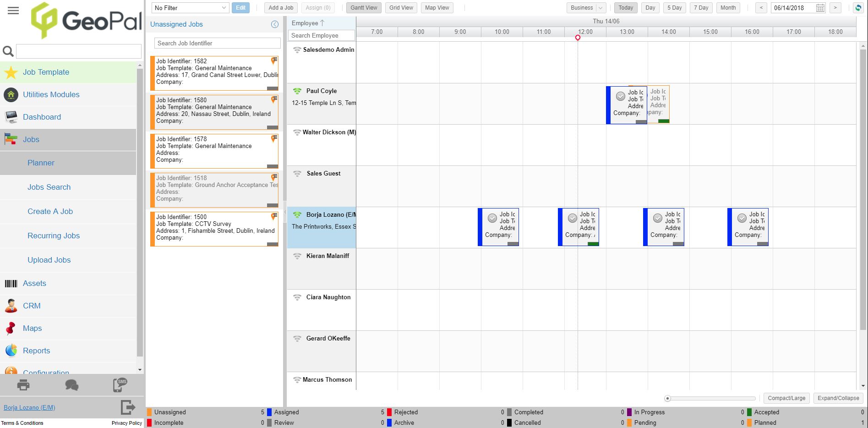The height and width of the screenshot is (428, 868).
Task: Click the refresh icon at top right
Action: click(859, 7)
